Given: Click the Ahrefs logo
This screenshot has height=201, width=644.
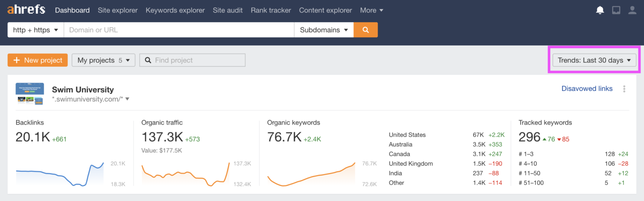Looking at the screenshot, I should pos(26,9).
